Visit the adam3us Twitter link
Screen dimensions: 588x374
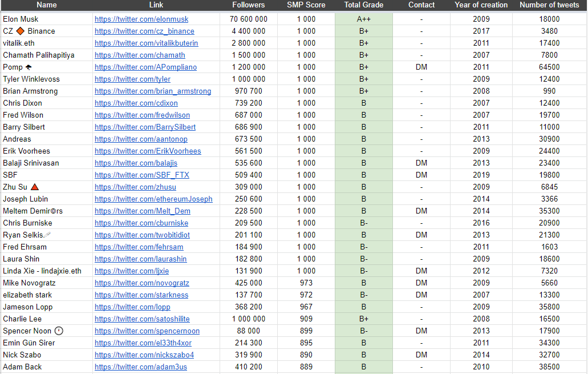(x=141, y=368)
